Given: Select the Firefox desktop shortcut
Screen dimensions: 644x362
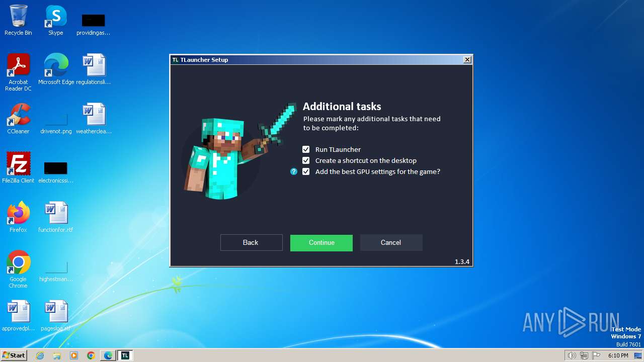Looking at the screenshot, I should (18, 217).
